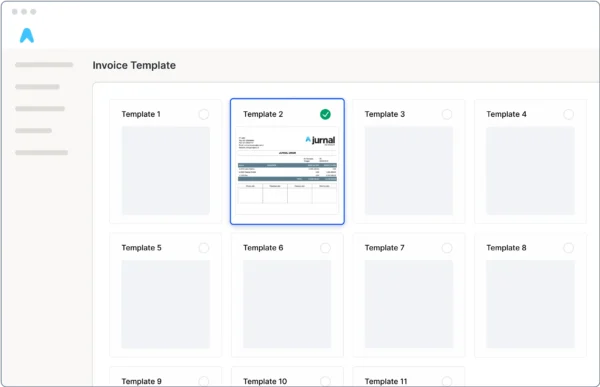Image resolution: width=600 pixels, height=387 pixels.
Task: View the Template 5 preview thumbnail
Action: [166, 304]
